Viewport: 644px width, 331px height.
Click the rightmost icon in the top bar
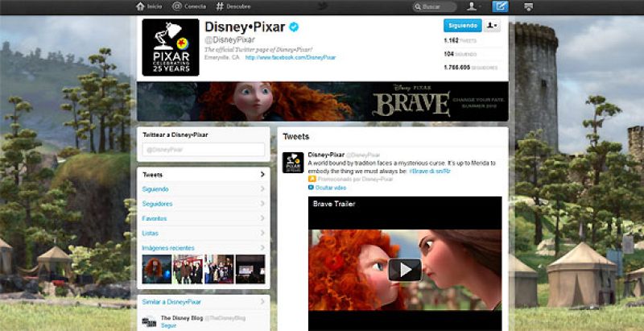[528, 6]
